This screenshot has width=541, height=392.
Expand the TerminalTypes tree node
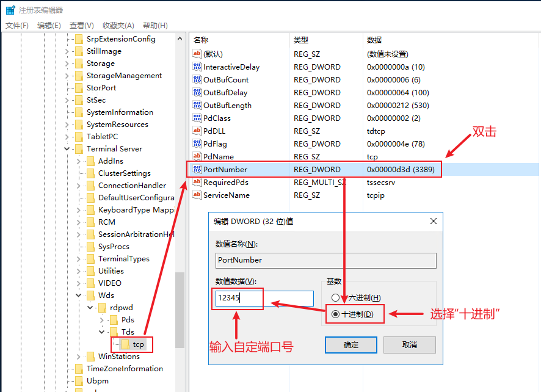(78, 259)
